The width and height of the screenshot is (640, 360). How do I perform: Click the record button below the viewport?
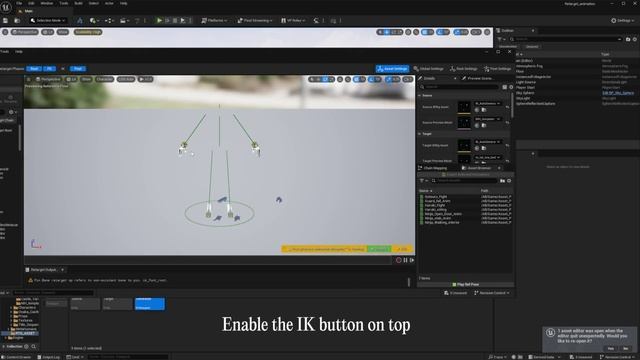point(399,260)
